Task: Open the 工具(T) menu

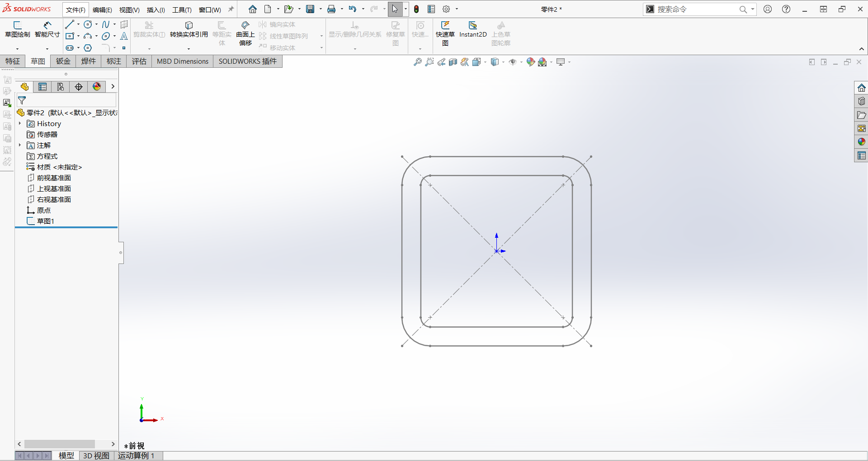Action: pos(182,9)
